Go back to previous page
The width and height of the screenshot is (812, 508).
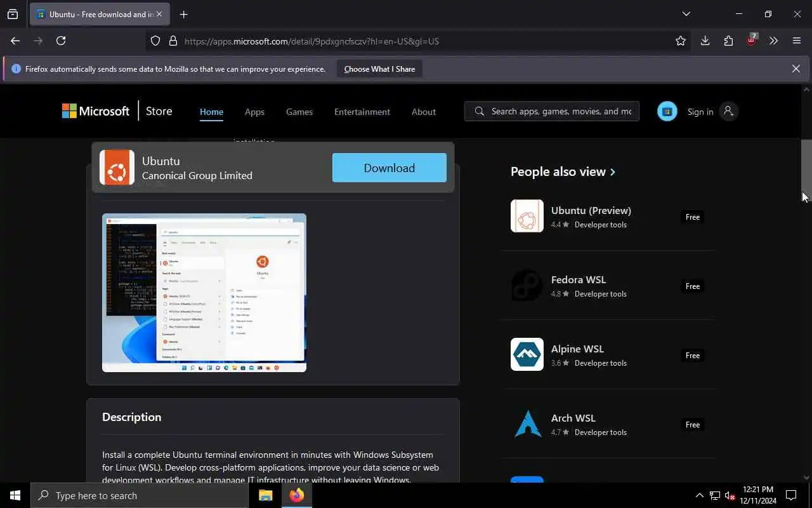pos(15,41)
